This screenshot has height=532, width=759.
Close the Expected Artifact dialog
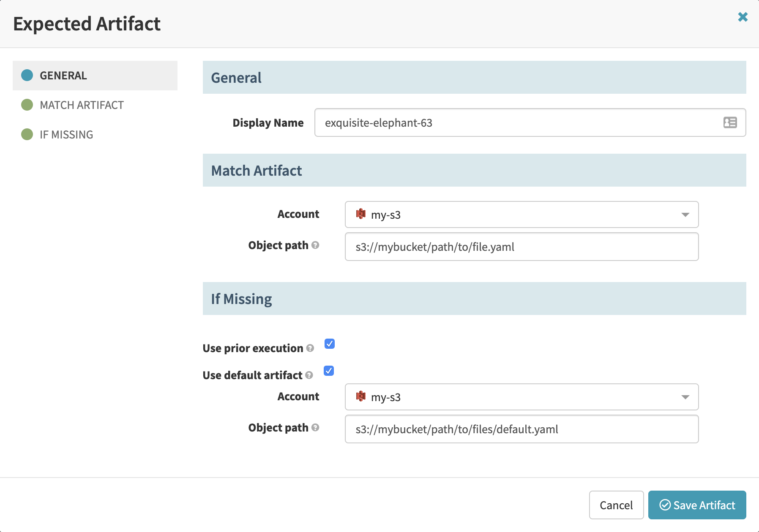click(743, 17)
